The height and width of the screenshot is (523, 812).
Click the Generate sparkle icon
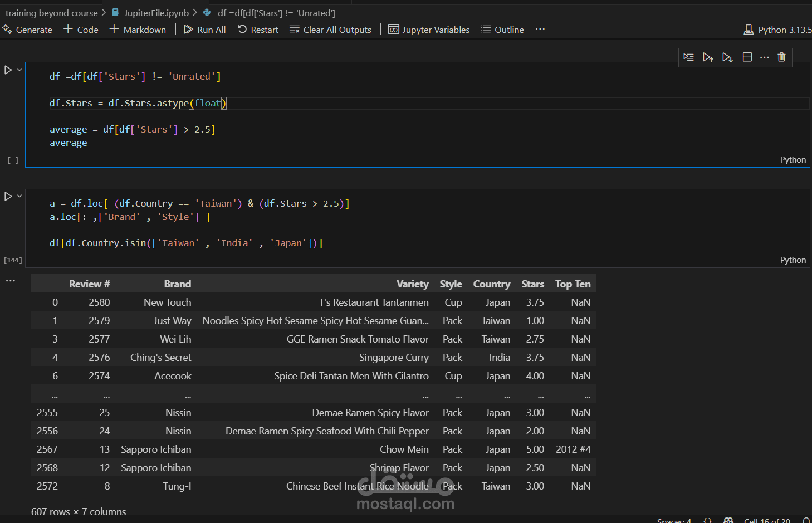[7, 29]
